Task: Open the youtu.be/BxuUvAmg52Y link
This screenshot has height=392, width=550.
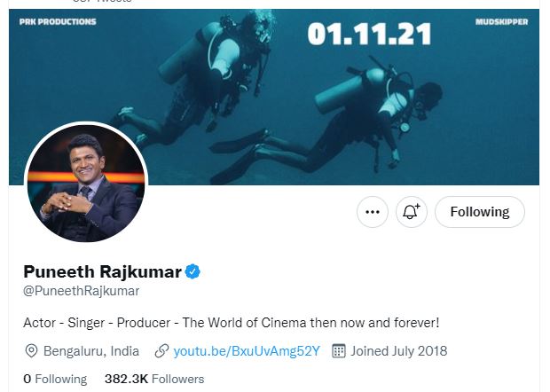Action: (x=247, y=351)
